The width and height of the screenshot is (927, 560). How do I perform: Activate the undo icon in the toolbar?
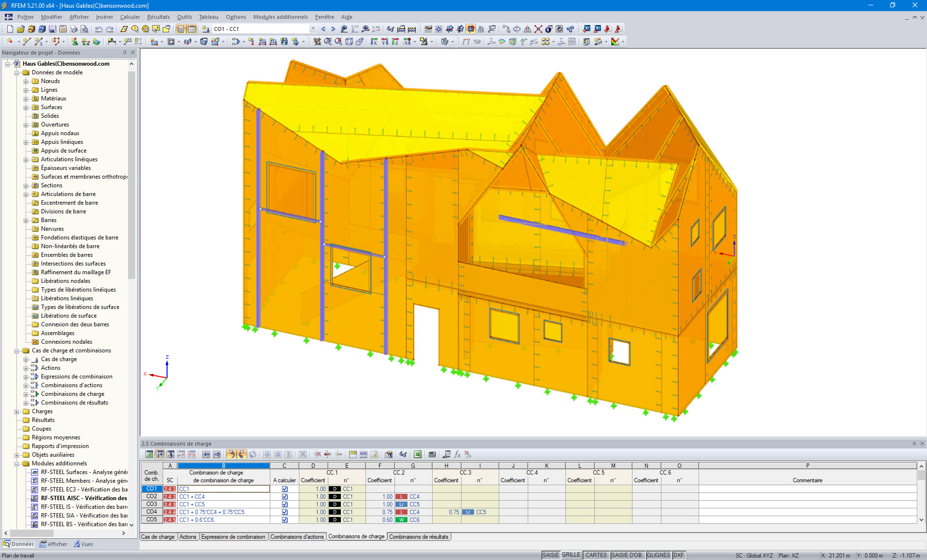(x=99, y=29)
